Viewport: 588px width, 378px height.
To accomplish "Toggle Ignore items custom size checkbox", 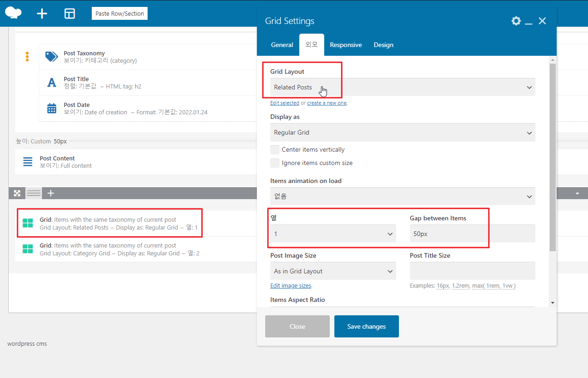I will click(x=275, y=163).
